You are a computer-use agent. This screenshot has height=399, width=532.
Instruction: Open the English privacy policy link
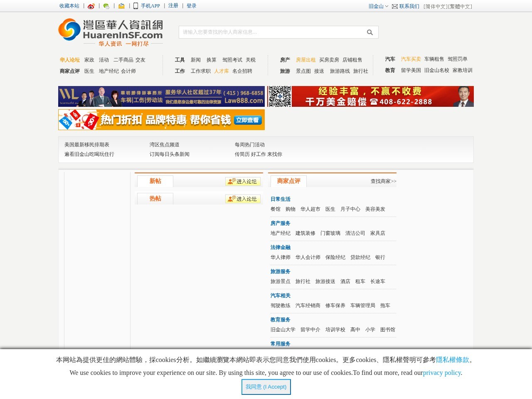pyautogui.click(x=442, y=373)
